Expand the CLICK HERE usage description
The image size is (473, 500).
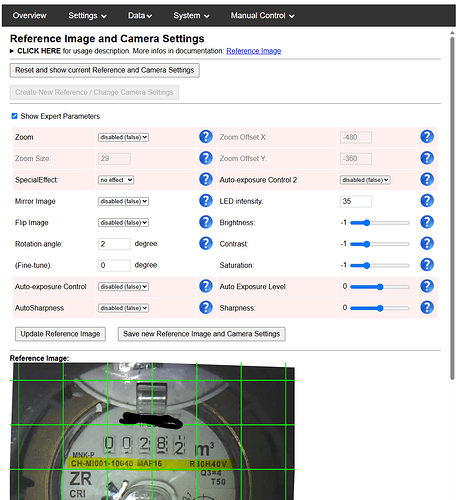point(39,51)
